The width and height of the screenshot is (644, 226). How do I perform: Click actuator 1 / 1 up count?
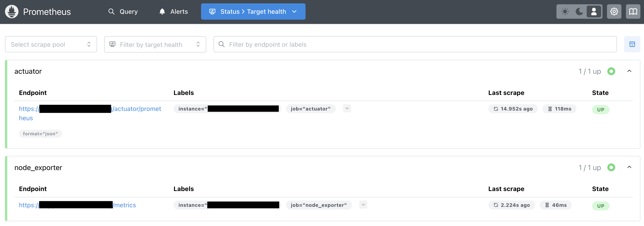pyautogui.click(x=589, y=71)
